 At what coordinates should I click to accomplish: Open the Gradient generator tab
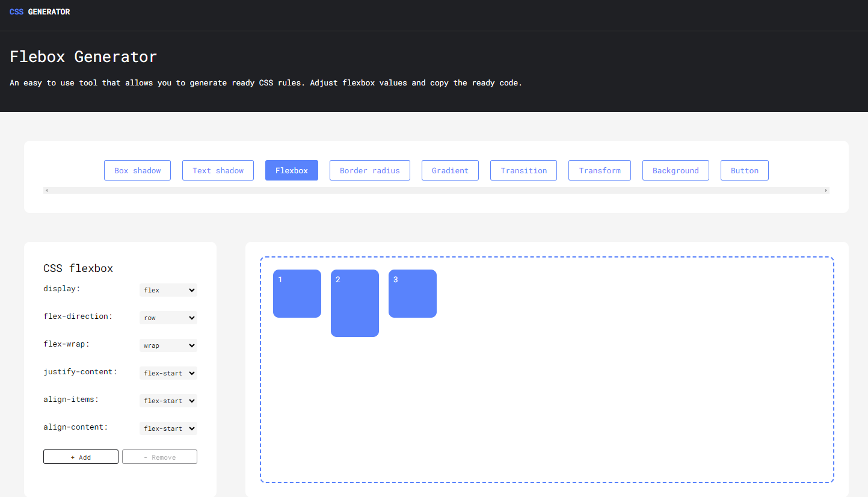[450, 170]
